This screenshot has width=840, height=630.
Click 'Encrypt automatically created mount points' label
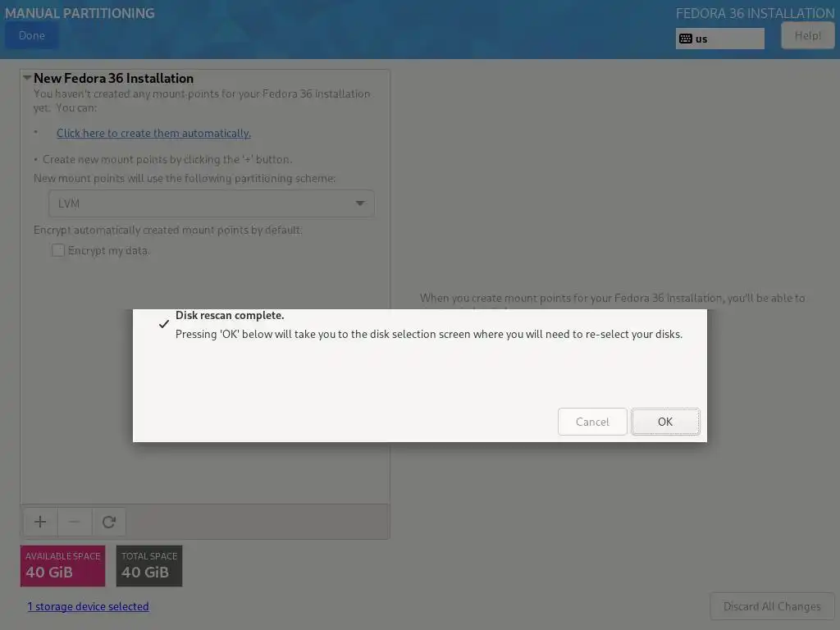[x=167, y=230]
